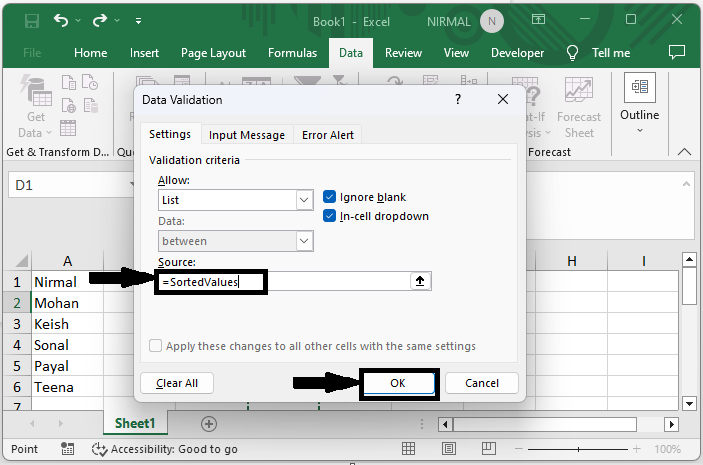The image size is (703, 465).
Task: Click the Get Data database icon
Action: 36,92
